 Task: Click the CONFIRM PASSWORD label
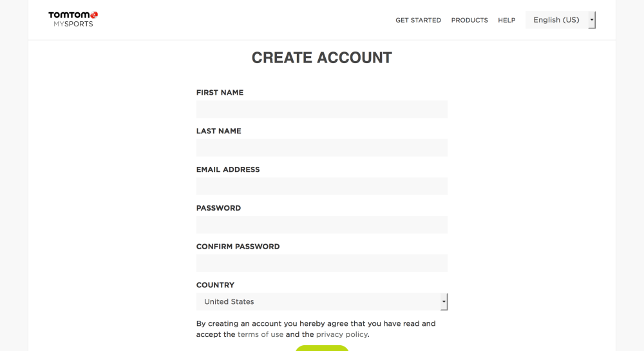click(238, 247)
